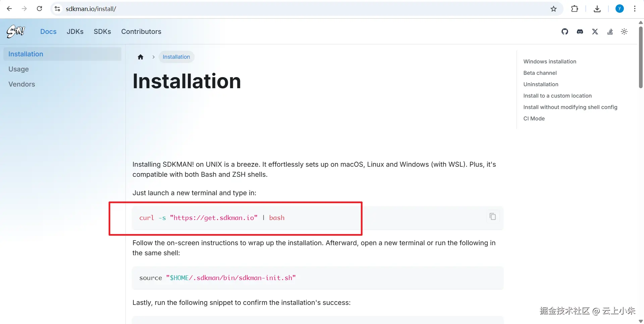Screen dimensions: 644x324
Task: Jump to Uninstallation section
Action: click(x=541, y=84)
